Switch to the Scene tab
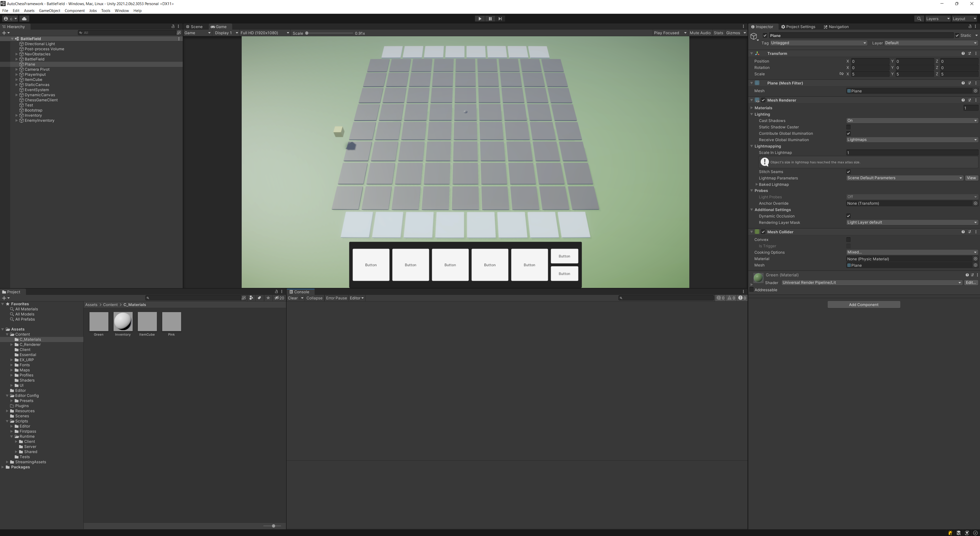The image size is (980, 536). point(194,27)
